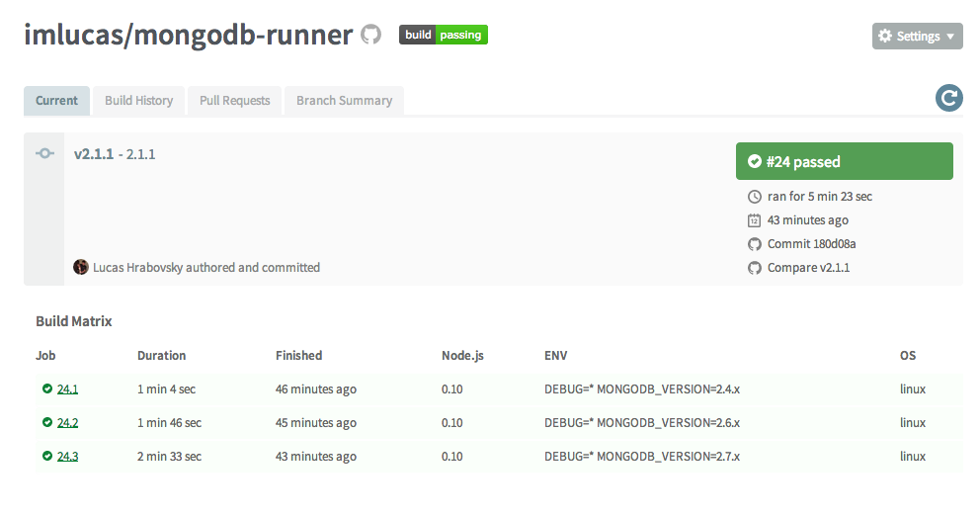Click the calendar icon beside 43 minutes ago
The image size is (980, 517).
pyautogui.click(x=755, y=220)
